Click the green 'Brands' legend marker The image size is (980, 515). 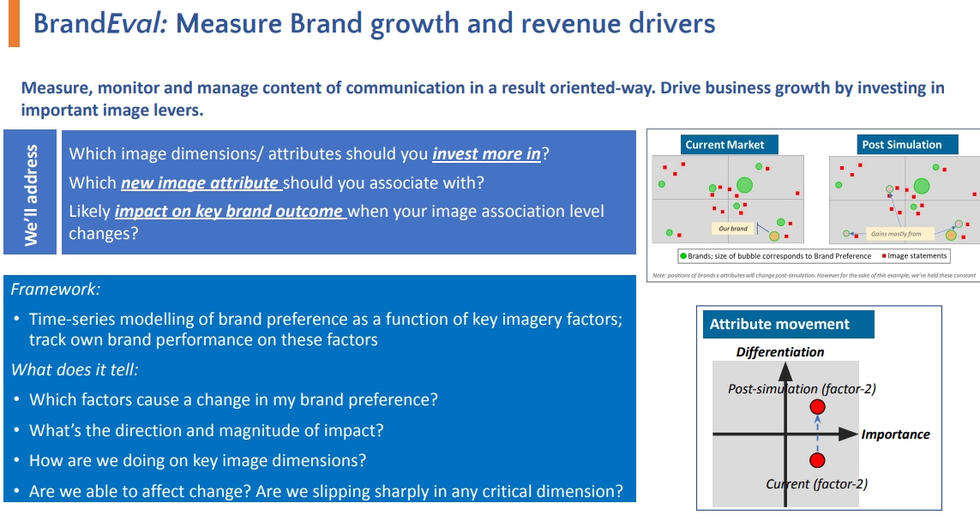point(683,256)
